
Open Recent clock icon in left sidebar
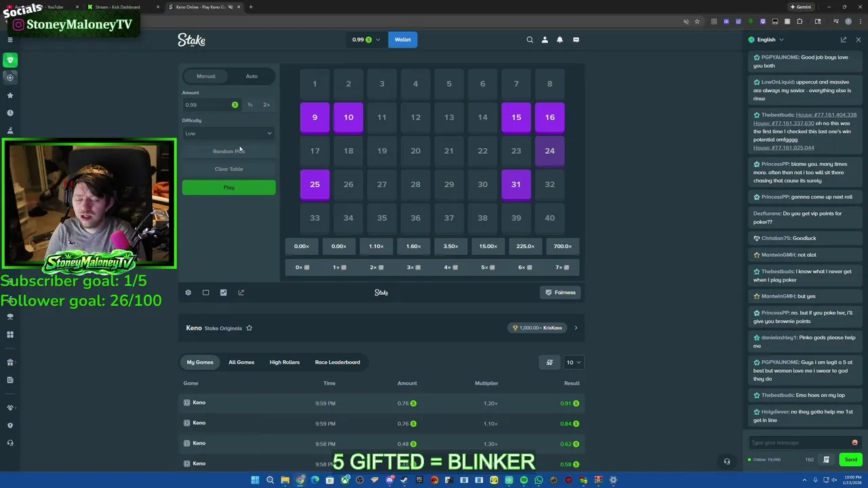click(10, 113)
